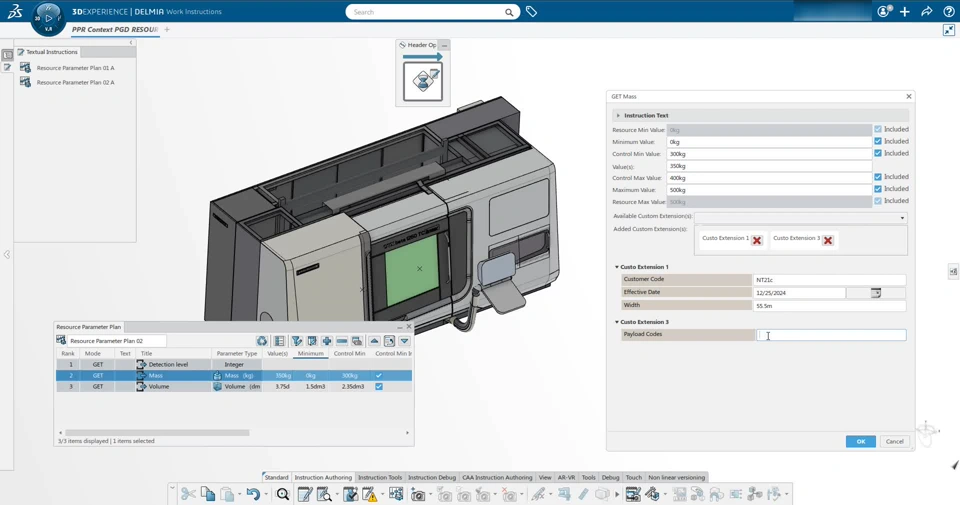
Task: Toggle the checkbox in the Volume row
Action: pos(379,387)
